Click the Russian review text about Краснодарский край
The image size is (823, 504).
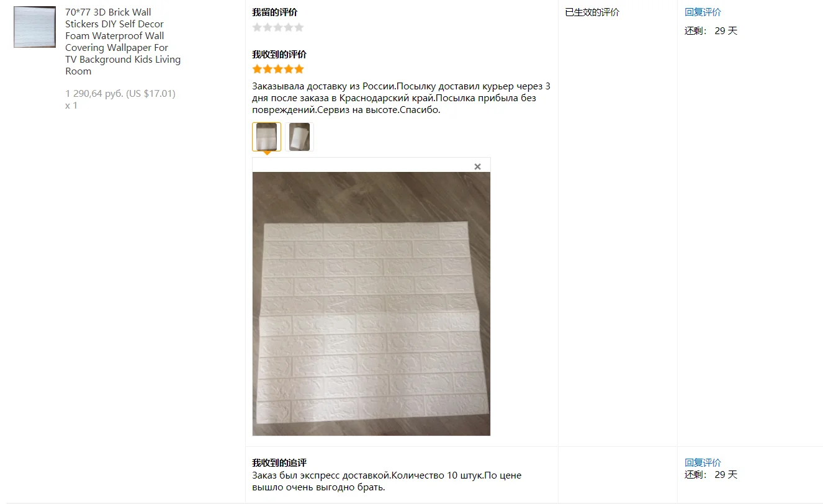(x=401, y=98)
